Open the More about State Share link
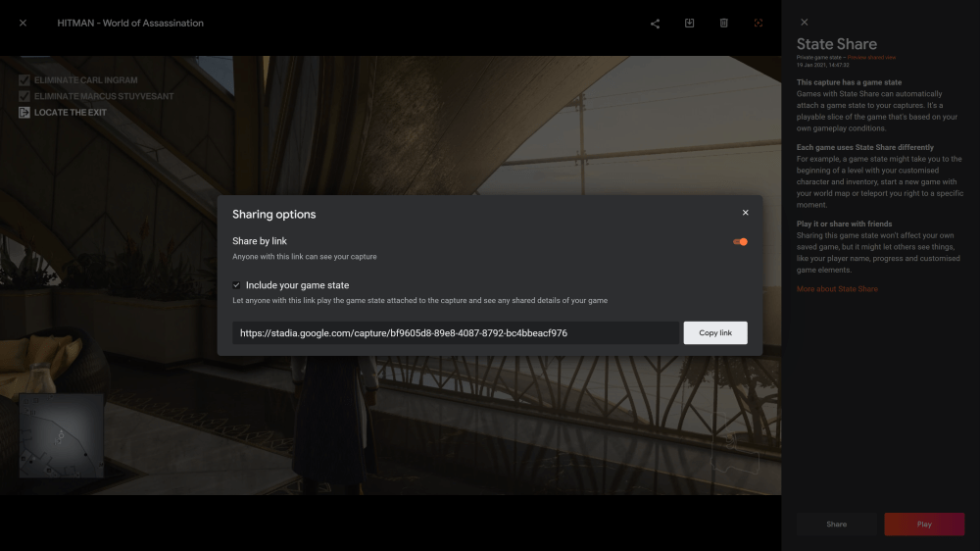 (837, 289)
